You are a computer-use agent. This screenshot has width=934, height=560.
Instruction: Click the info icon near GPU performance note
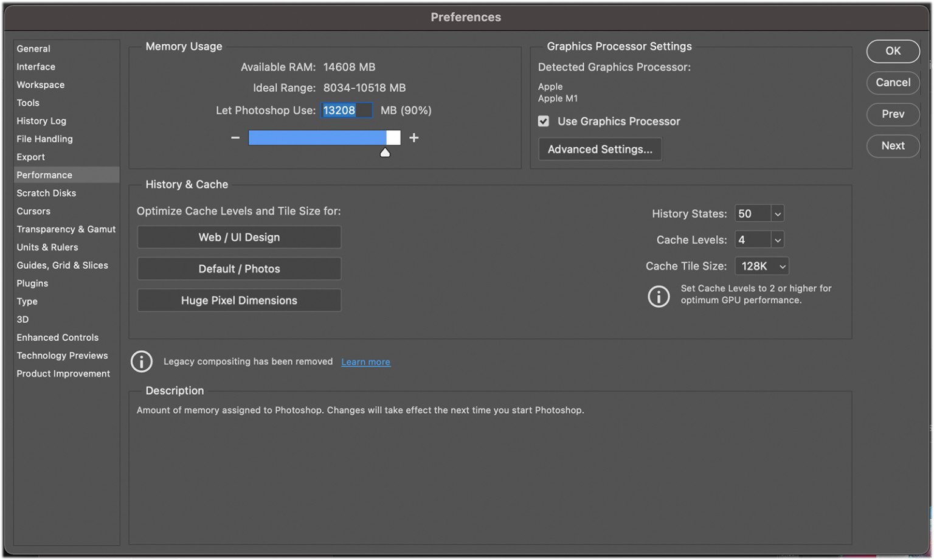[659, 296]
